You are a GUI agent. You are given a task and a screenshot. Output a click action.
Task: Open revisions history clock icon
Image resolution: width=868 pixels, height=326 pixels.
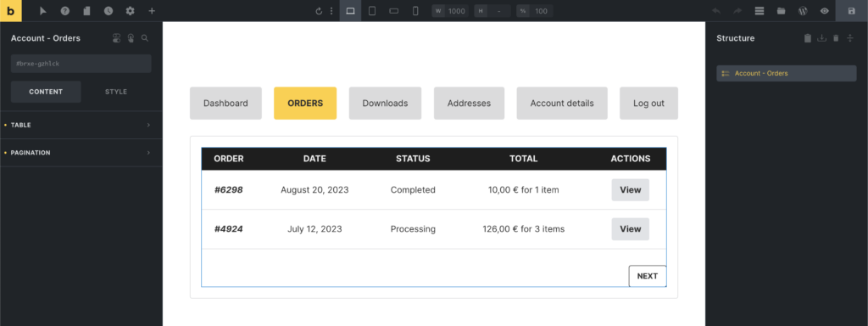click(x=108, y=11)
